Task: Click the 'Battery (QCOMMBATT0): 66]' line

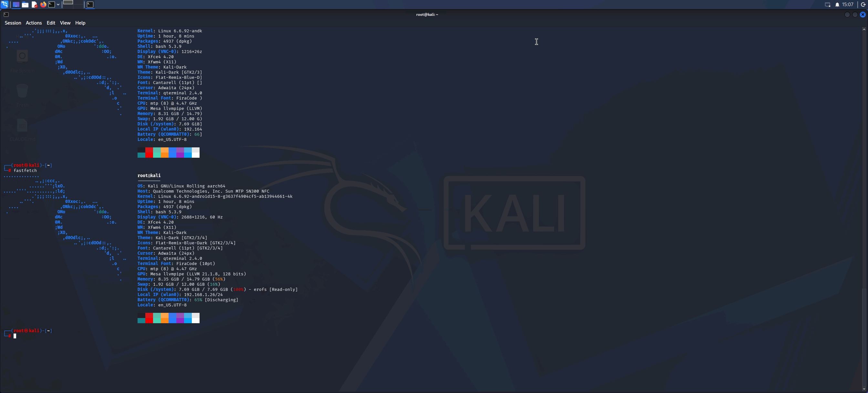Action: click(x=170, y=134)
